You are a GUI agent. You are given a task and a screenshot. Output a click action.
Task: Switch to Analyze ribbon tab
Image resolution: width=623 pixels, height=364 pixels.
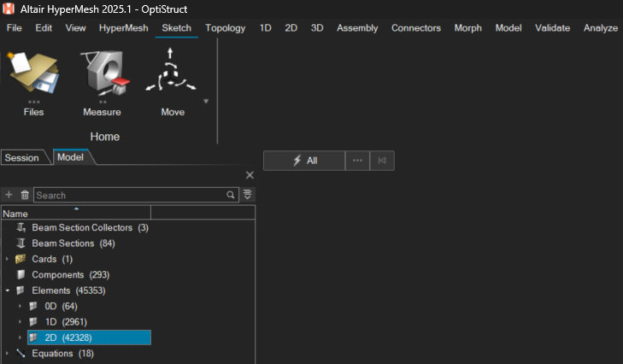coord(600,28)
